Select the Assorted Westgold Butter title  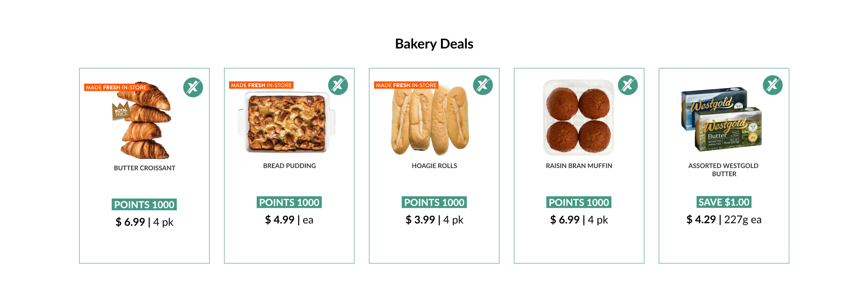pyautogui.click(x=724, y=170)
